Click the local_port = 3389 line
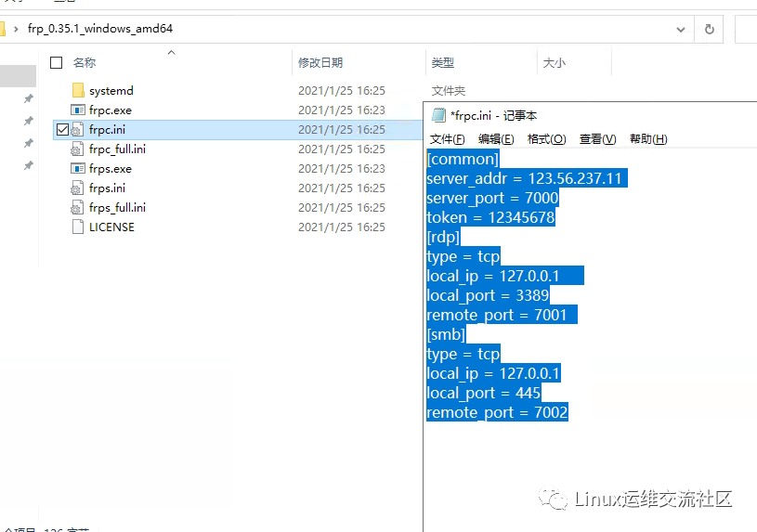 (x=488, y=295)
